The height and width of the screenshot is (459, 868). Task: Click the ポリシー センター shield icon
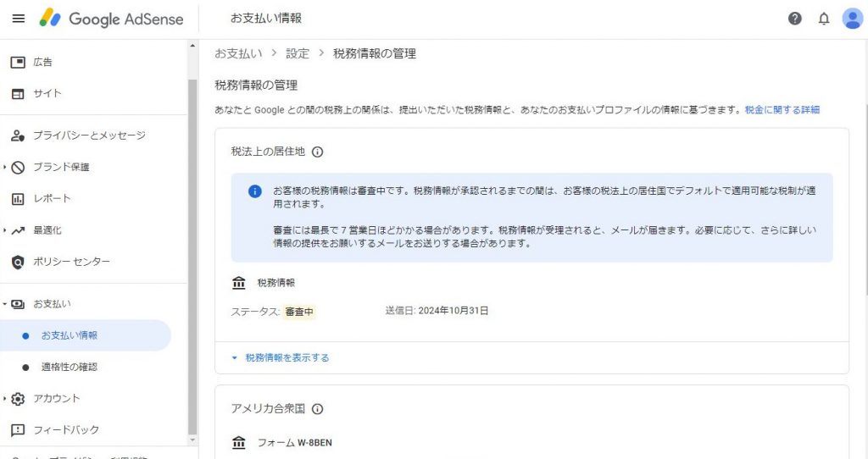(18, 263)
